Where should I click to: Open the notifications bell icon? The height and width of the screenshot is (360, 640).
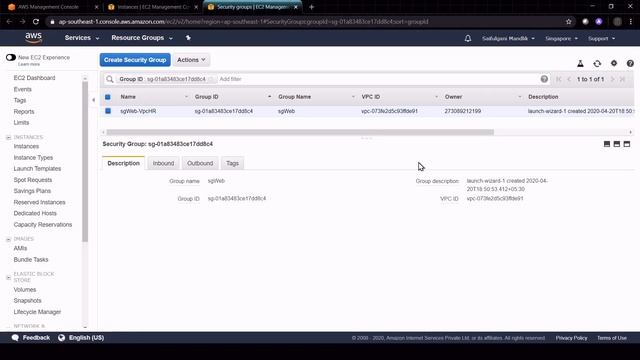468,38
